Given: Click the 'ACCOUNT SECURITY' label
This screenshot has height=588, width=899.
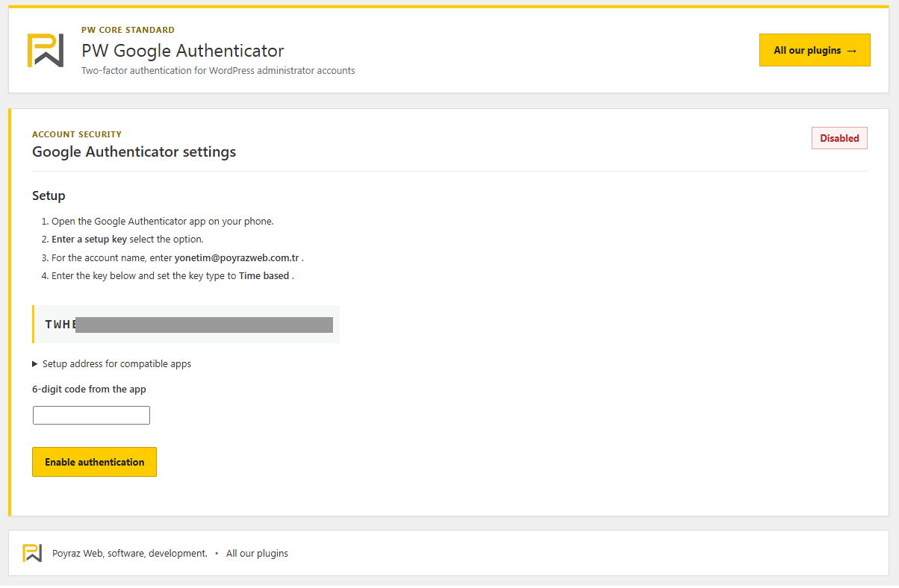Looking at the screenshot, I should (77, 134).
